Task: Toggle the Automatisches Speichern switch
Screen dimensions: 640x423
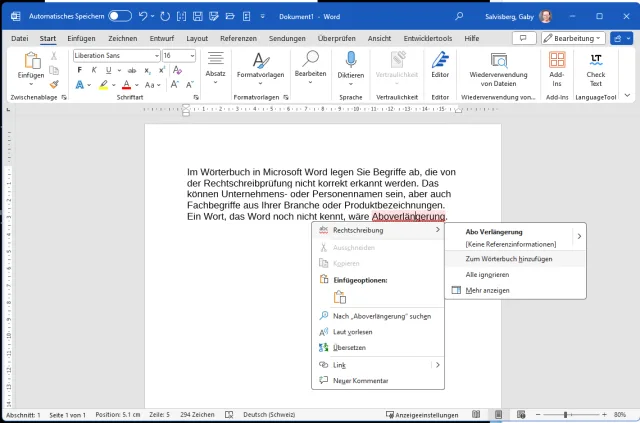Action: [120, 16]
